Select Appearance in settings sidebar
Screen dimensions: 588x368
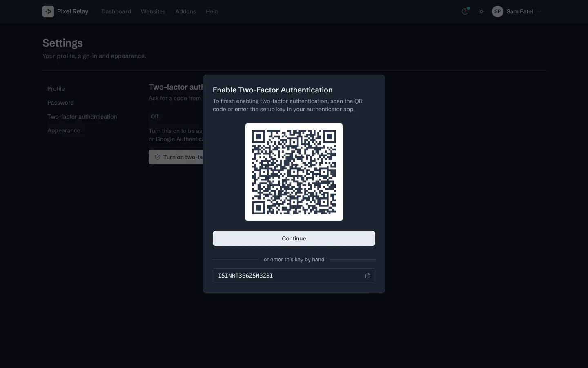click(64, 130)
